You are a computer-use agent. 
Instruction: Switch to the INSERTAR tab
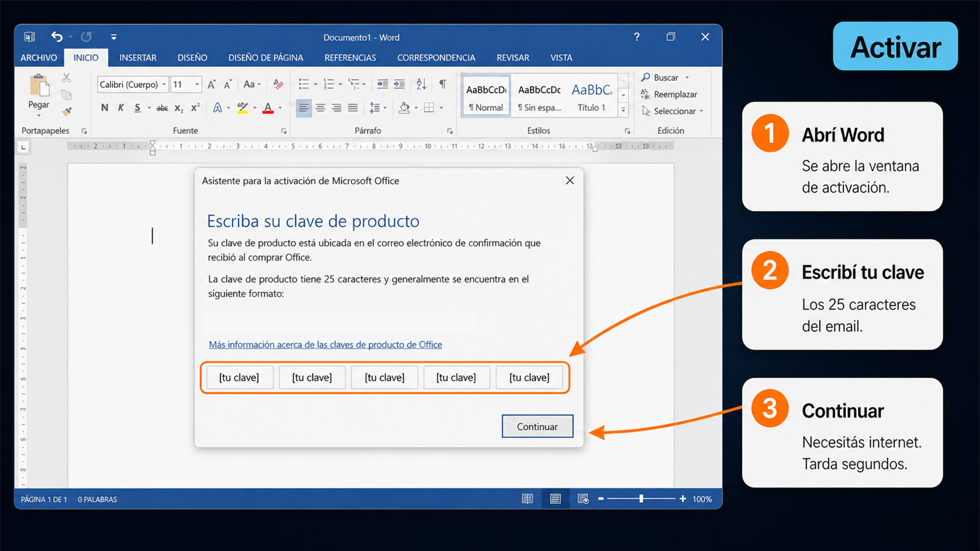(138, 57)
